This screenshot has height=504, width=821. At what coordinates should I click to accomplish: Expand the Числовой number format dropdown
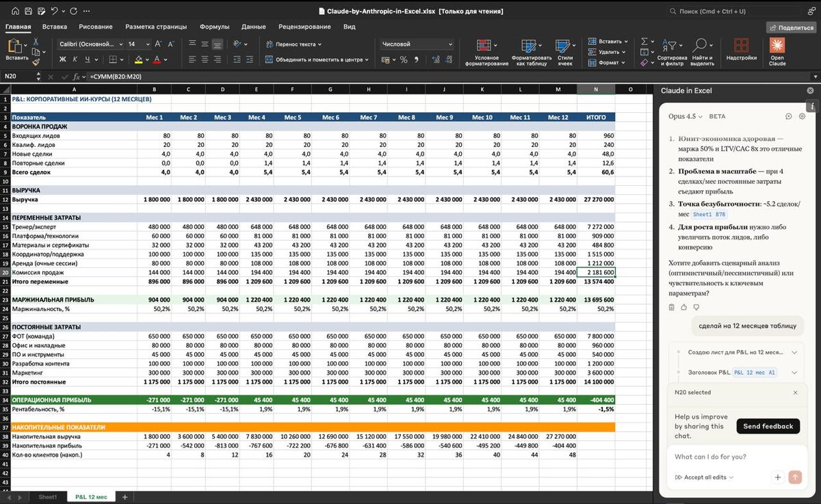click(450, 44)
